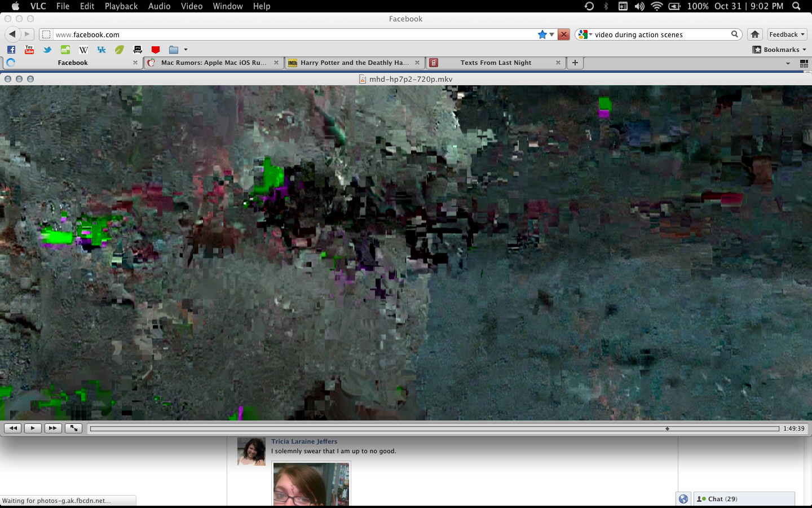Switch to the Mac Rumors tab
This screenshot has height=508, width=812.
pyautogui.click(x=213, y=63)
